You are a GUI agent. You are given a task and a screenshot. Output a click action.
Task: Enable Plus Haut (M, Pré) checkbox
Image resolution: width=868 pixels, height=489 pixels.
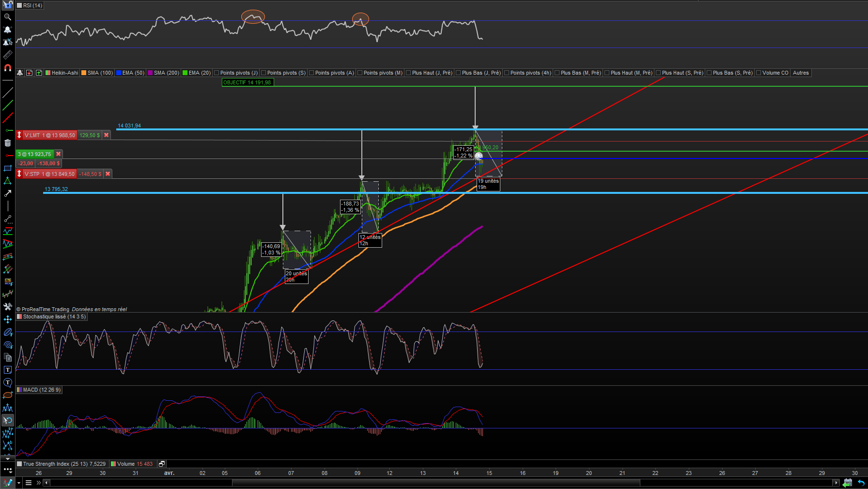pos(607,73)
